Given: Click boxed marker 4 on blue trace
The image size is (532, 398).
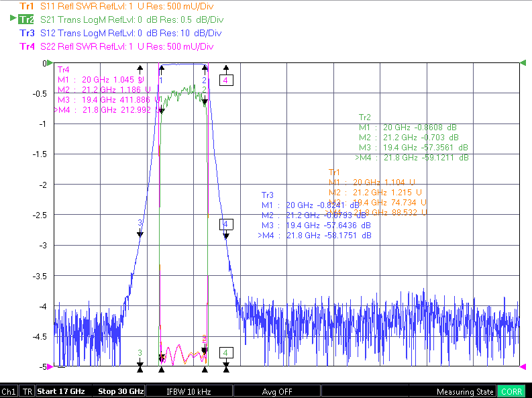Looking at the screenshot, I should click(226, 224).
